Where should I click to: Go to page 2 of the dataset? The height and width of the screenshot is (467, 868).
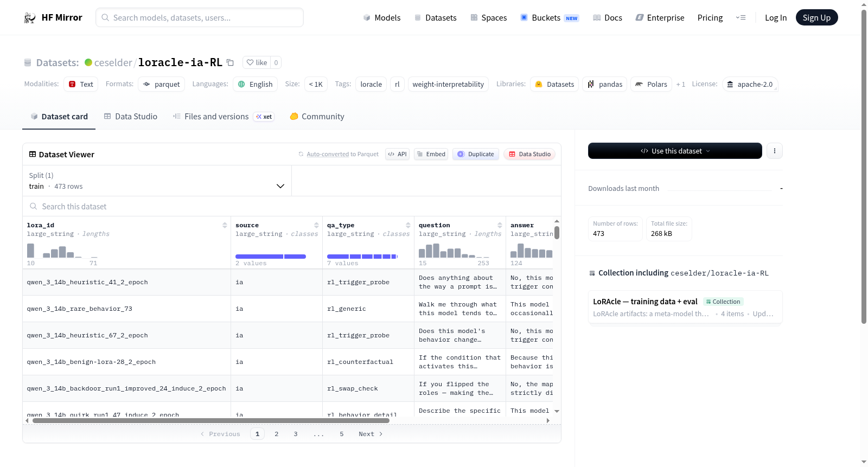click(x=277, y=434)
